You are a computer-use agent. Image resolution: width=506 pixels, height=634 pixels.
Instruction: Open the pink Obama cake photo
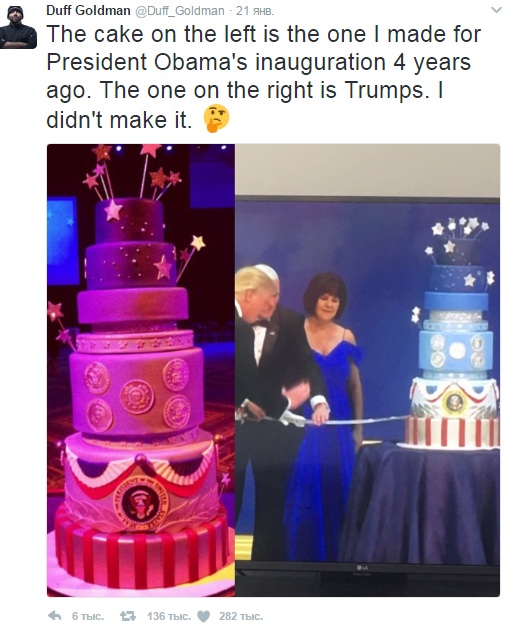click(141, 370)
